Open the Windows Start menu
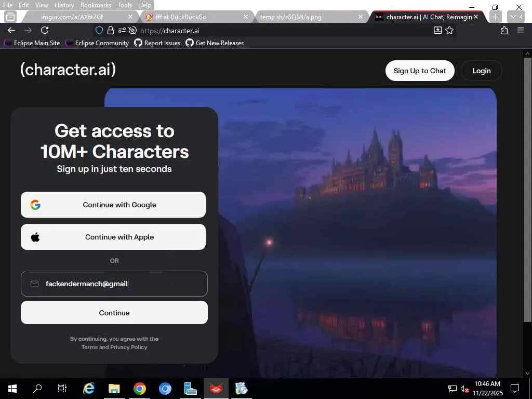The image size is (532, 399). point(12,389)
